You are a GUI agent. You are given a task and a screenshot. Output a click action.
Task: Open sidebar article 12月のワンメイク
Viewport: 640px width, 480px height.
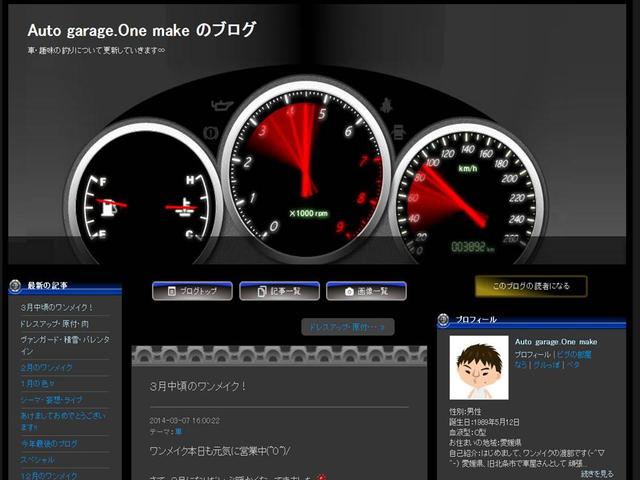pos(49,476)
